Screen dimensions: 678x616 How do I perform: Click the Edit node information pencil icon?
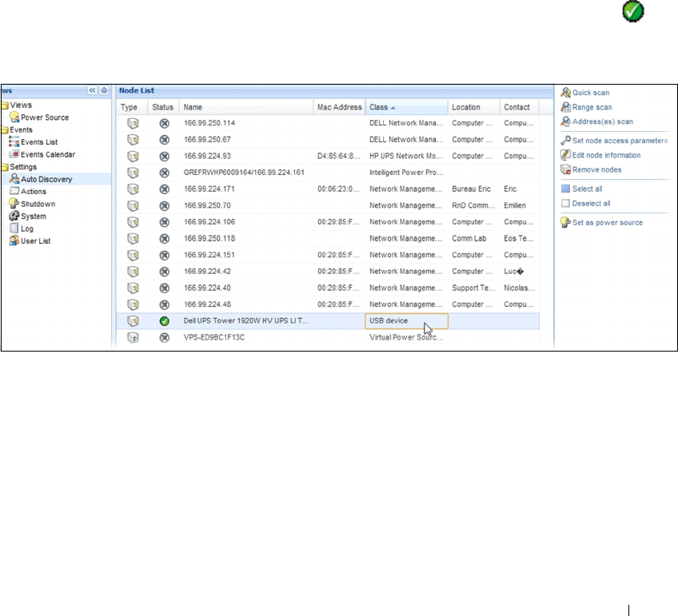(x=565, y=155)
